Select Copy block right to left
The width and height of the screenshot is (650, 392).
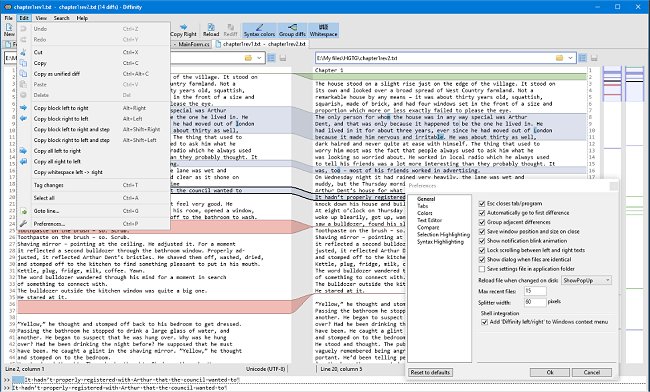point(94,119)
